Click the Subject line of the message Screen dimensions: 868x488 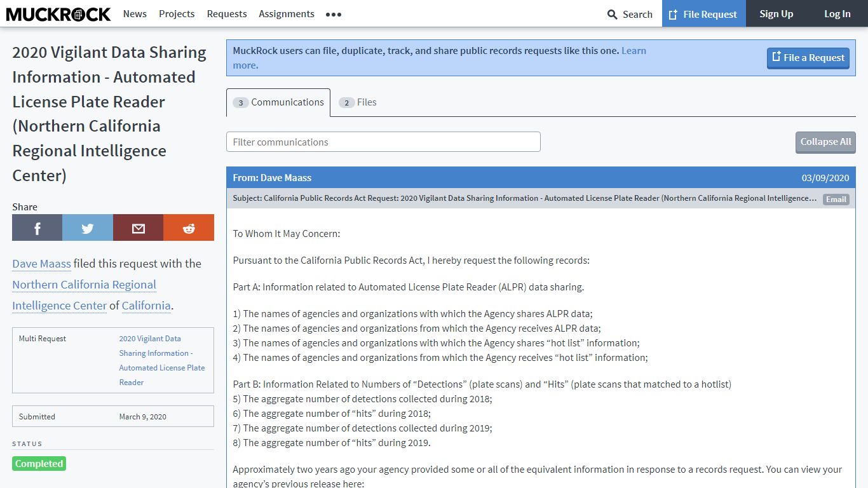click(525, 198)
